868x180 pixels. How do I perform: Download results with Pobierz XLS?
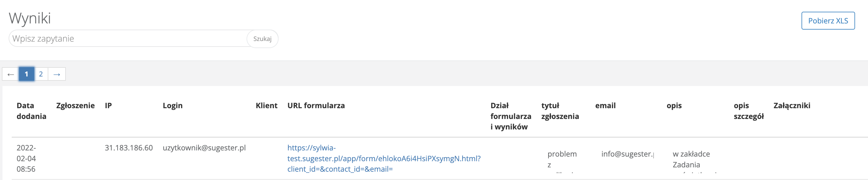coord(828,21)
